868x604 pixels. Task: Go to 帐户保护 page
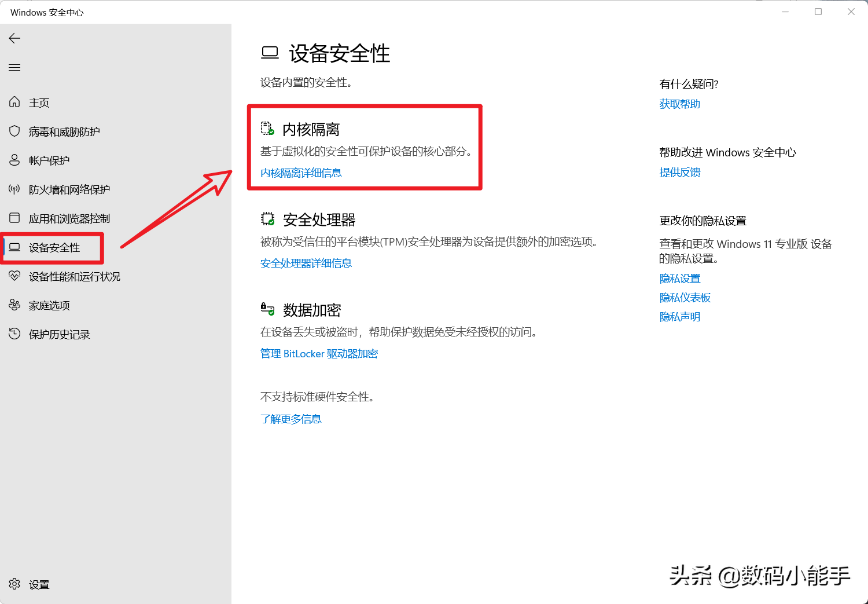coord(49,160)
